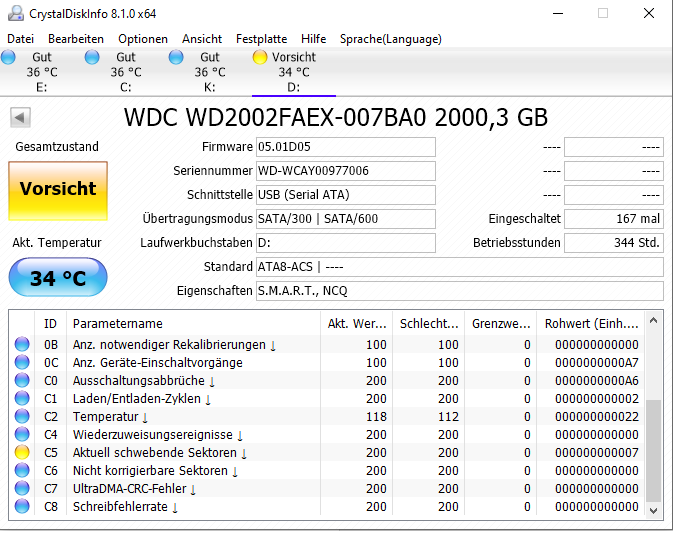Select drive K: status tab
This screenshot has height=533, width=674.
[x=210, y=72]
